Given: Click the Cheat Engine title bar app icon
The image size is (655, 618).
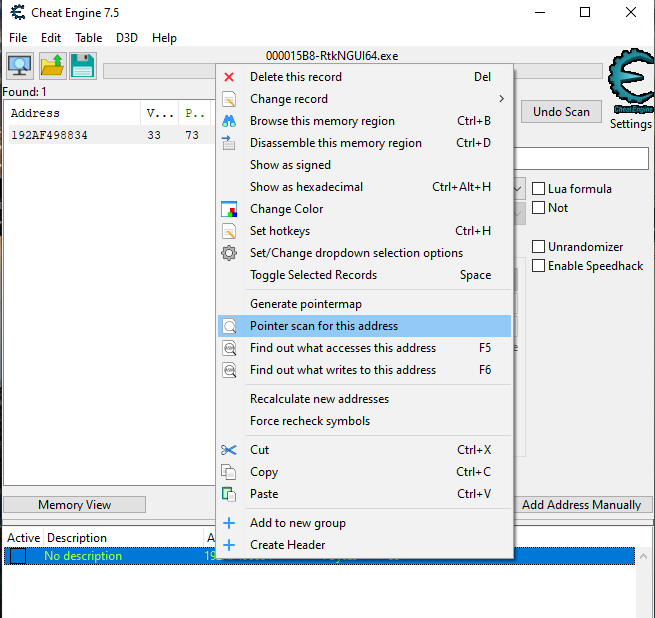Looking at the screenshot, I should pyautogui.click(x=18, y=13).
